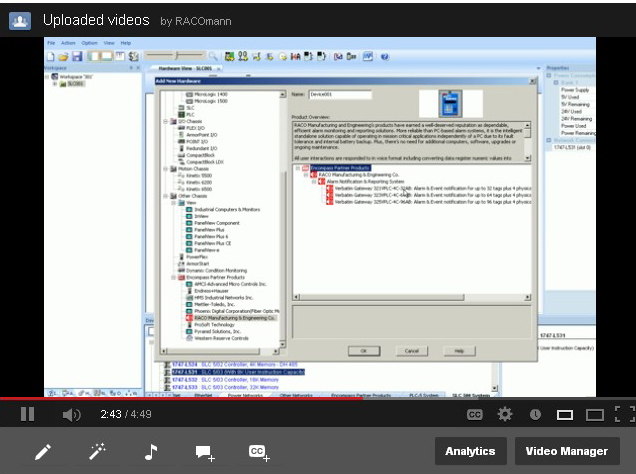Open the player settings gear
The height and width of the screenshot is (474, 636).
(x=505, y=414)
